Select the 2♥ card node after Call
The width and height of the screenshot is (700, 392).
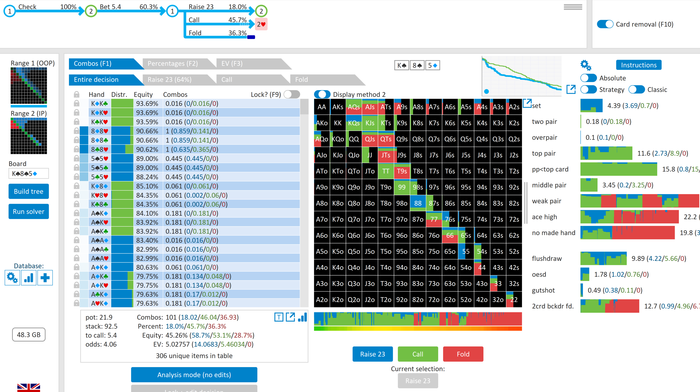pyautogui.click(x=261, y=25)
